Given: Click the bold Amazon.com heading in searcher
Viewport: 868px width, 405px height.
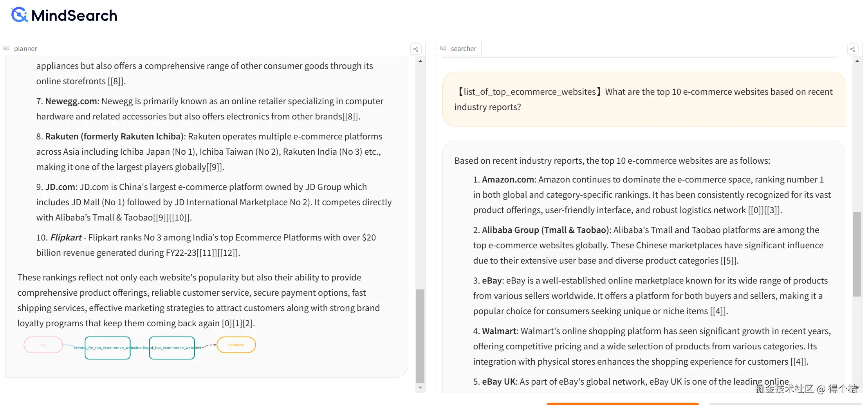Looking at the screenshot, I should tap(508, 179).
